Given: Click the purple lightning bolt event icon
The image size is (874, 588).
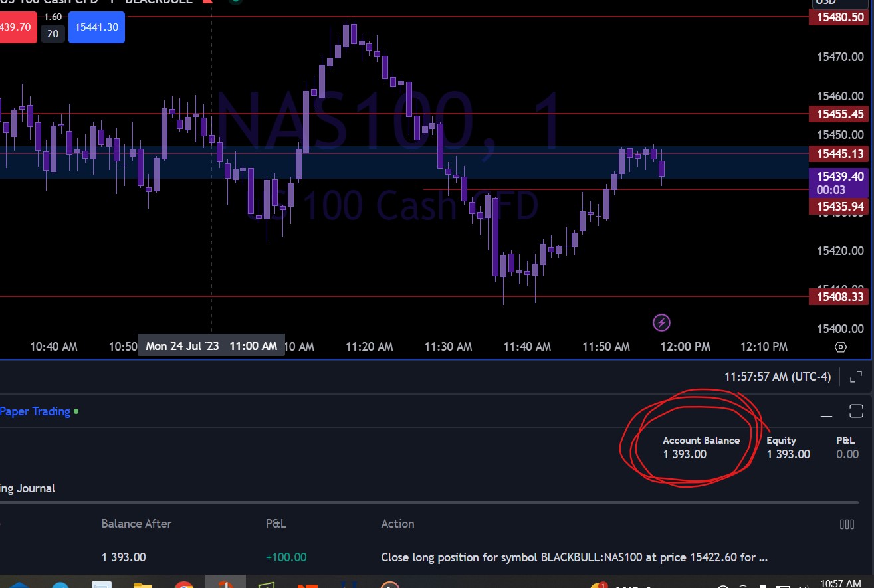Looking at the screenshot, I should [661, 323].
